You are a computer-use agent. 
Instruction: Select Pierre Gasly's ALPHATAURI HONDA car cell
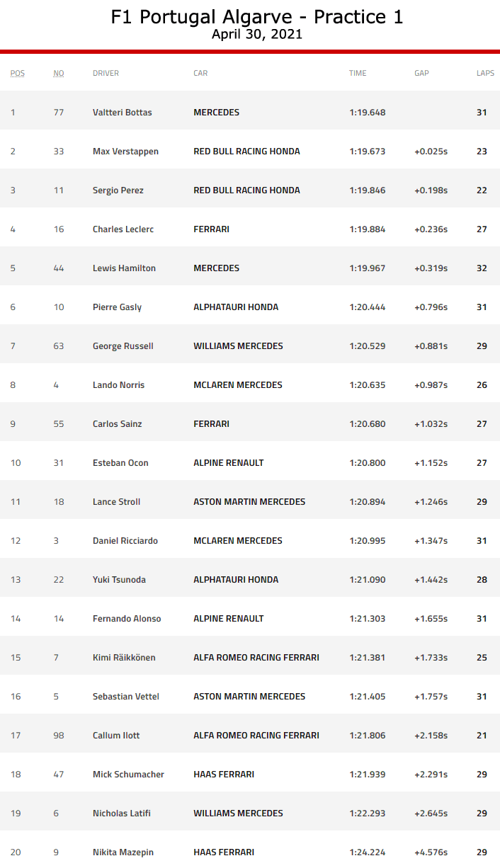coord(236,307)
